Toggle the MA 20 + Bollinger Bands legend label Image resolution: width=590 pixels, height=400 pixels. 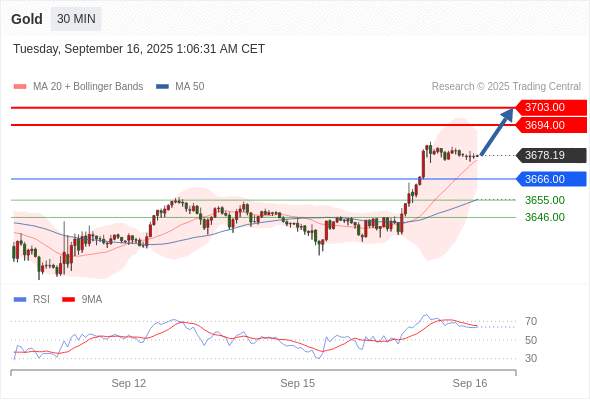pyautogui.click(x=88, y=87)
